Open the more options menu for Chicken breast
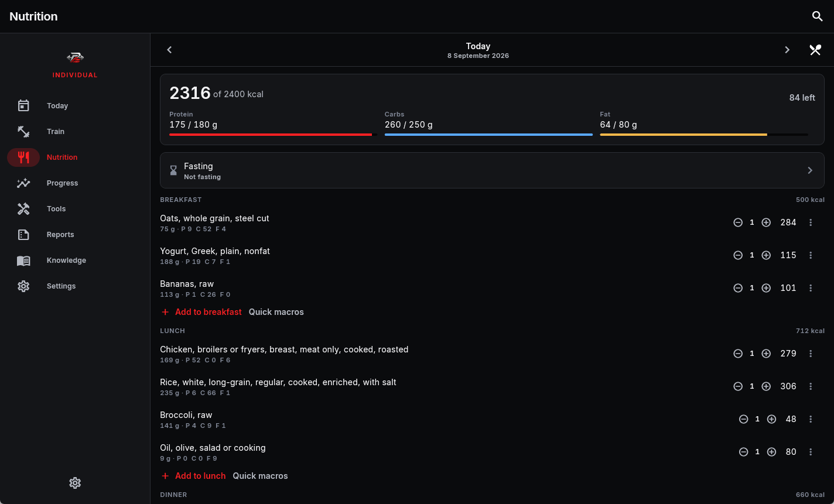The image size is (834, 504). click(811, 354)
